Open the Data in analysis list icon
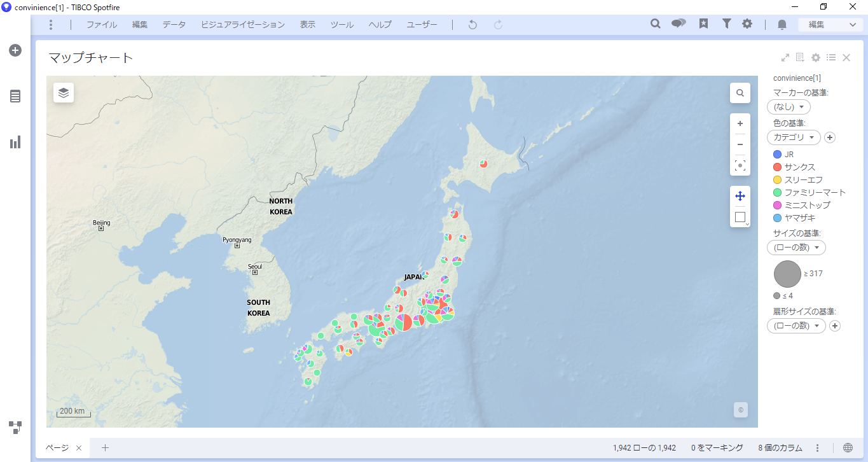The height and width of the screenshot is (462, 868). 15,96
